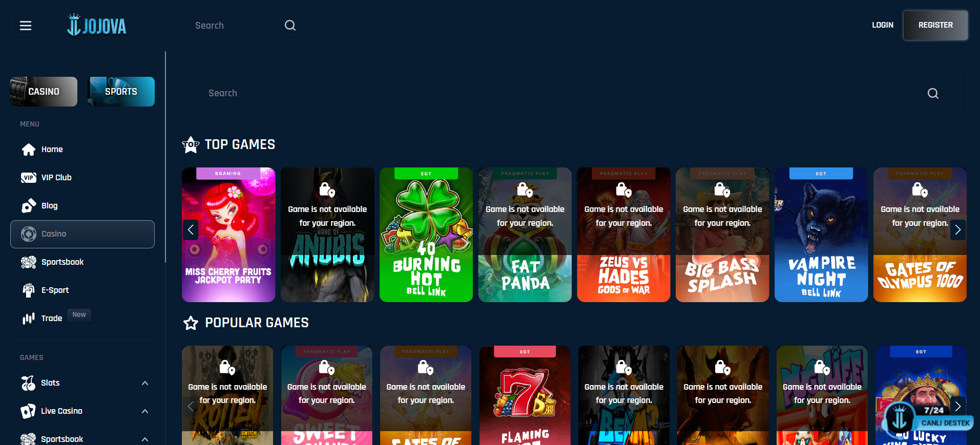Open Sportsbook in the Menu list

tap(82, 262)
